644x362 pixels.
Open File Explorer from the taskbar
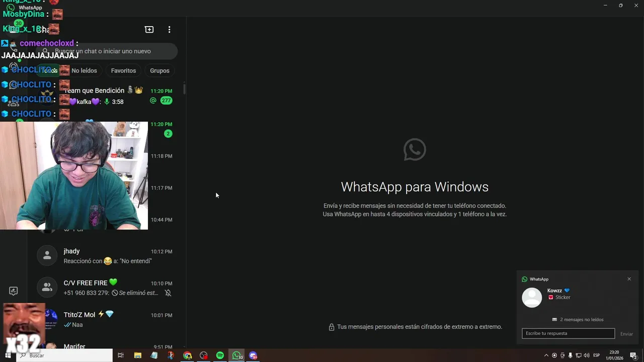point(138,355)
